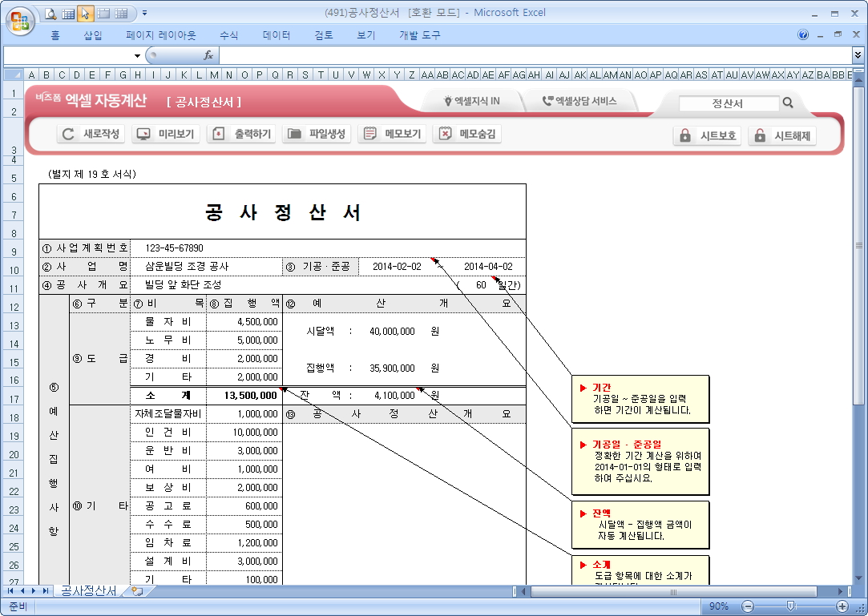Click the insert worksheet tab icon
The image size is (868, 616).
pos(137,591)
